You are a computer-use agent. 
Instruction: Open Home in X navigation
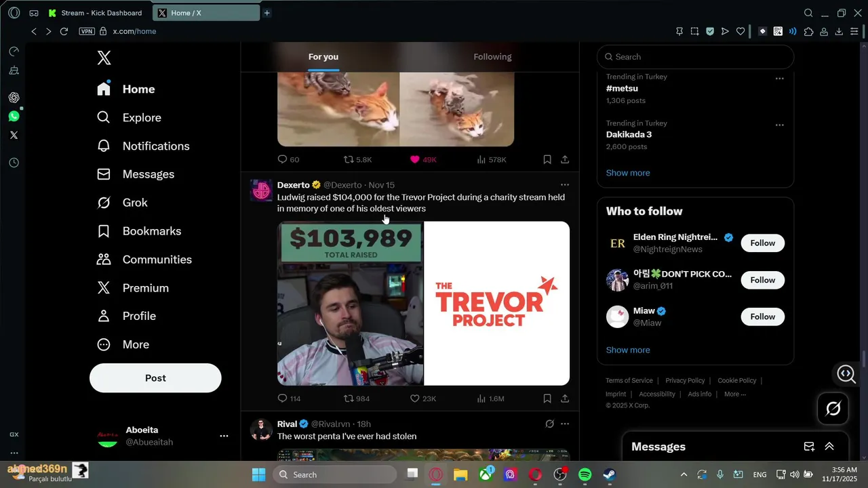click(126, 89)
